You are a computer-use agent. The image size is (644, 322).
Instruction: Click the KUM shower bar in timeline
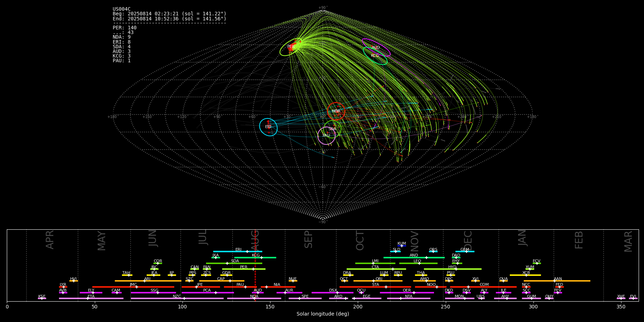pyautogui.click(x=402, y=246)
